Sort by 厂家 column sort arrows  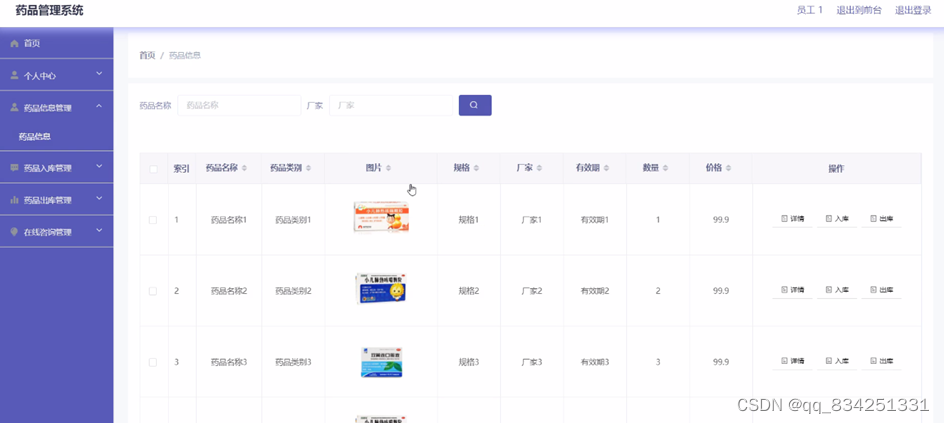[x=539, y=168]
